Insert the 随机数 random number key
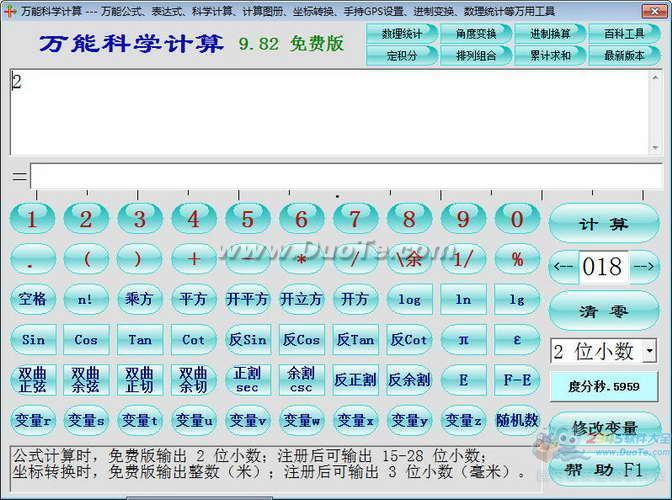 (517, 420)
